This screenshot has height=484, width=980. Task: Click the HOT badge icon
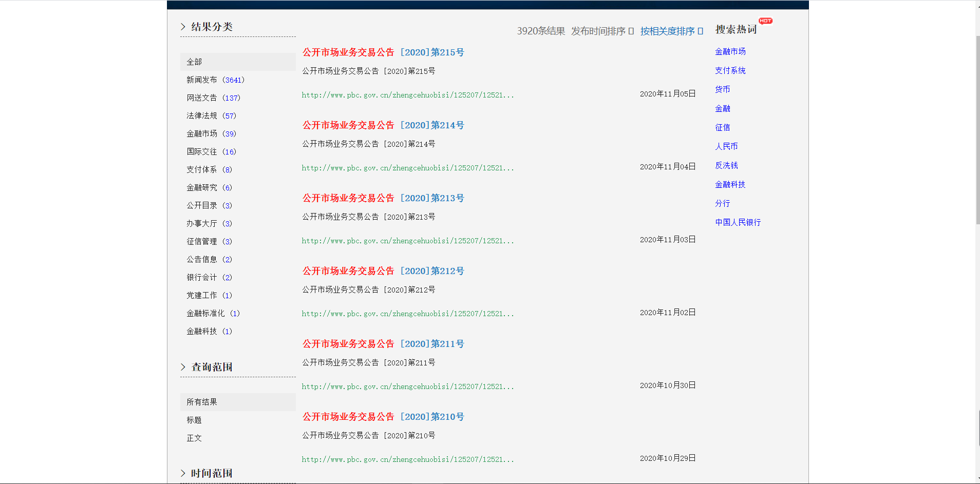765,21
